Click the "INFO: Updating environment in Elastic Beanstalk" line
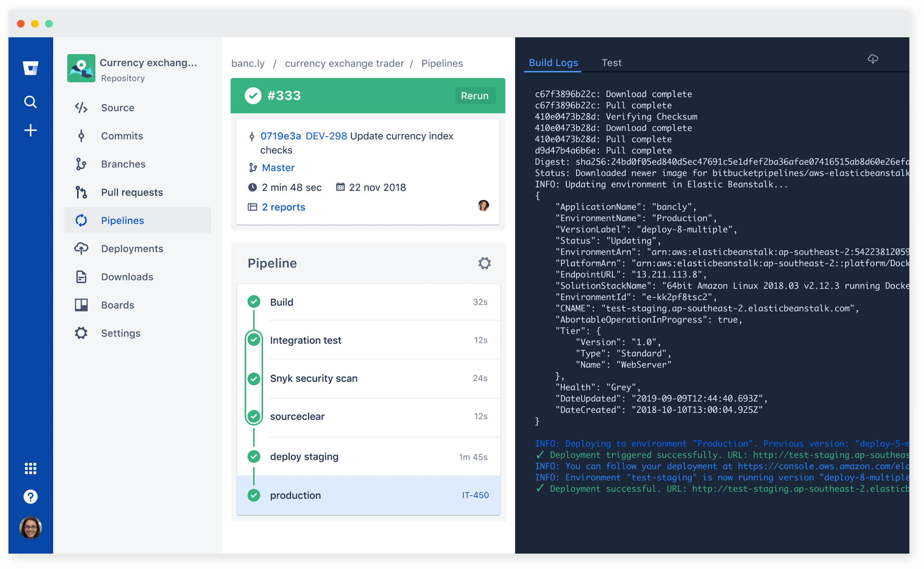The width and height of the screenshot is (924, 569). tap(661, 185)
